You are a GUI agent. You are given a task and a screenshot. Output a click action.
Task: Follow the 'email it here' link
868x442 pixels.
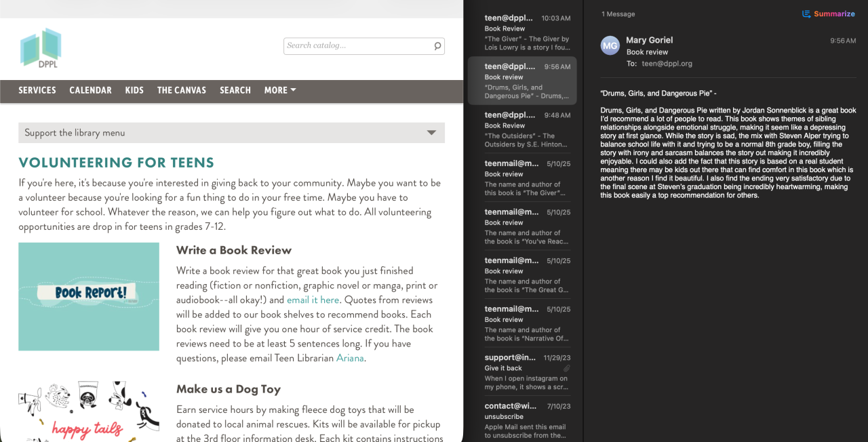(x=313, y=300)
